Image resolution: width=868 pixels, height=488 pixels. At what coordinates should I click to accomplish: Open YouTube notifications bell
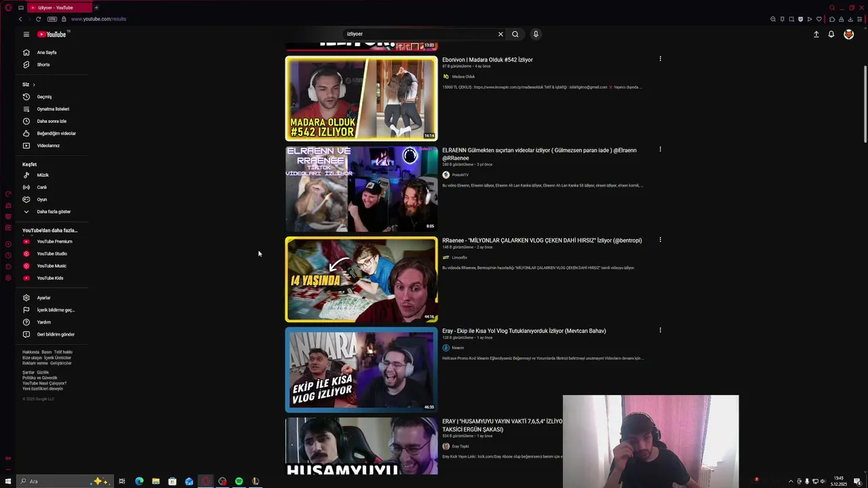831,34
